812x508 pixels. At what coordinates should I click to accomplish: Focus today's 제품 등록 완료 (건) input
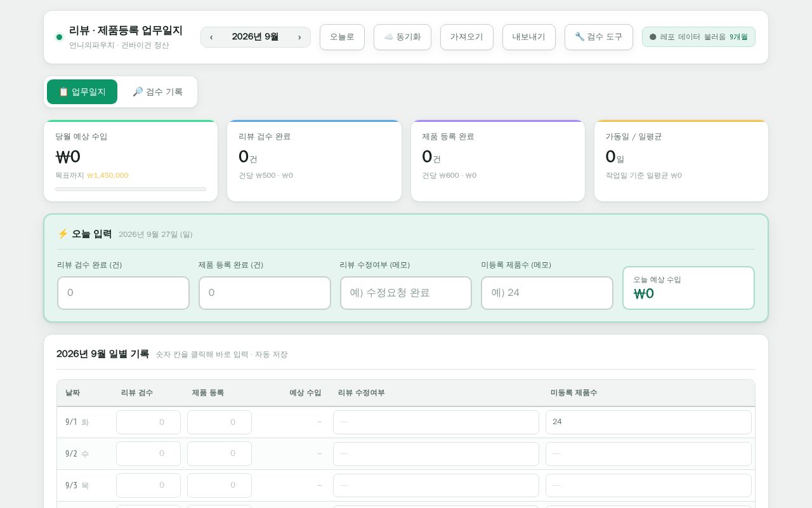pos(265,293)
